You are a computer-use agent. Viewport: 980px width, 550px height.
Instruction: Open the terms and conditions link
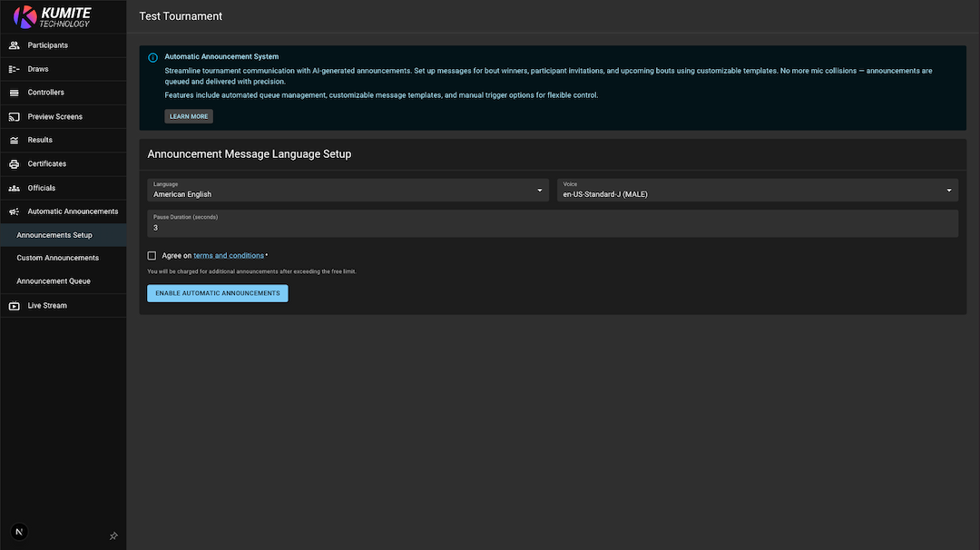[229, 256]
